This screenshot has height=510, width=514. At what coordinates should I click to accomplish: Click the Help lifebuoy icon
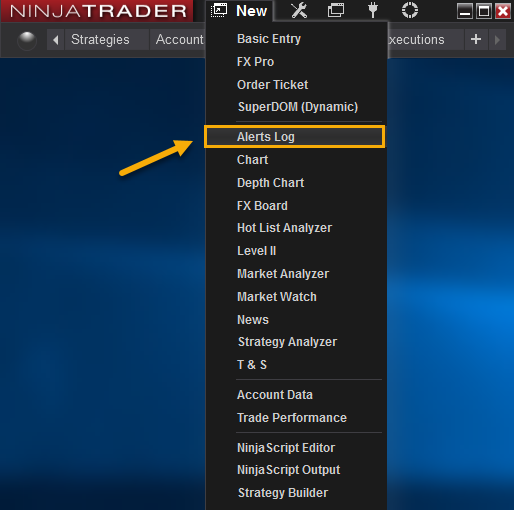pos(410,10)
